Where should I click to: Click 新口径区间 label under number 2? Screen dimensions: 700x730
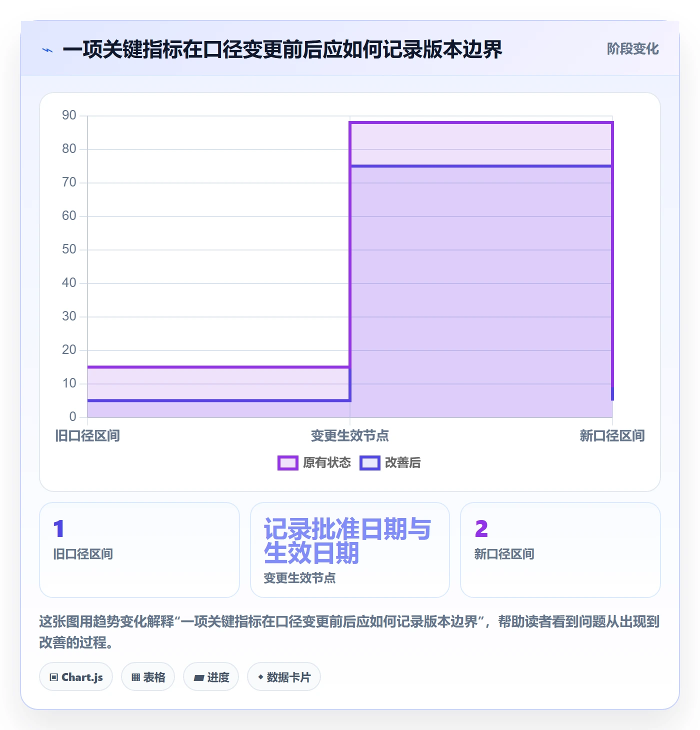(504, 554)
